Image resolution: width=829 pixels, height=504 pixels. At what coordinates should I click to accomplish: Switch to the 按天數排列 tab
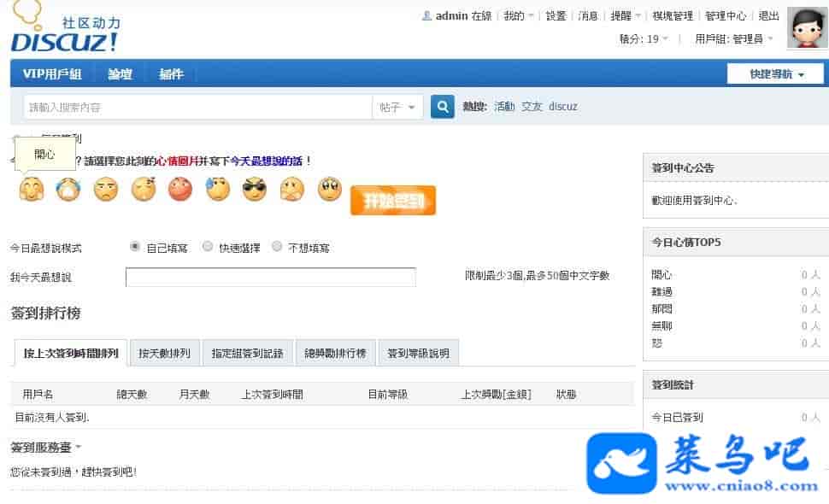pyautogui.click(x=165, y=353)
